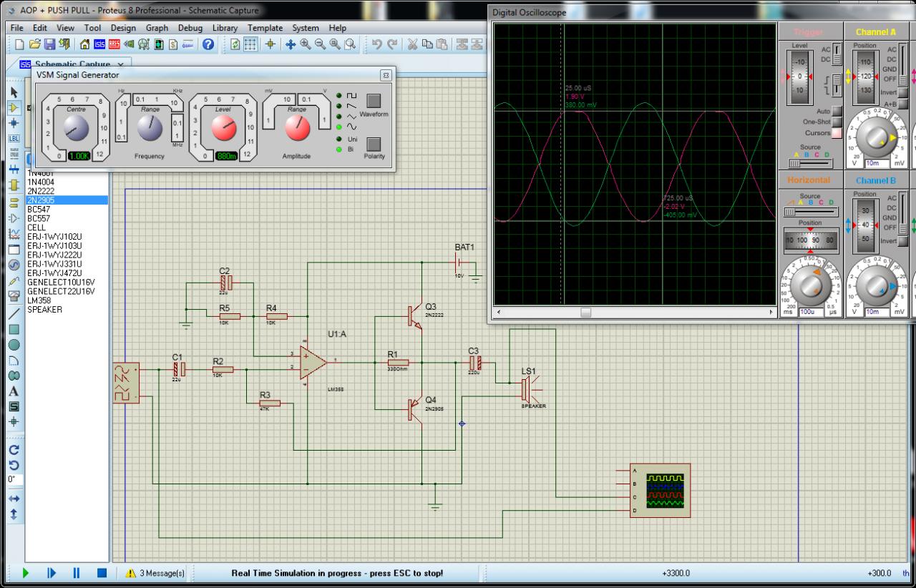The width and height of the screenshot is (916, 588).
Task: Click the Save Project toolbar icon
Action: [50, 44]
